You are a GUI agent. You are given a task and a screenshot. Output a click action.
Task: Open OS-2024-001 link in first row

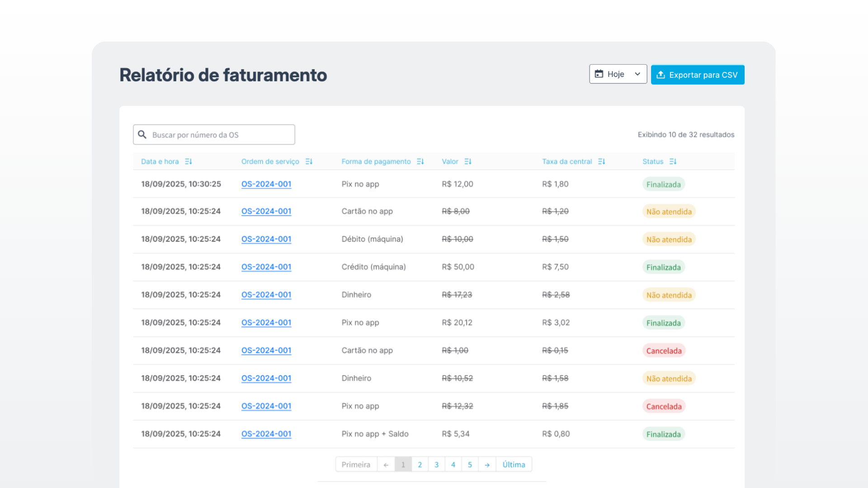pyautogui.click(x=266, y=184)
